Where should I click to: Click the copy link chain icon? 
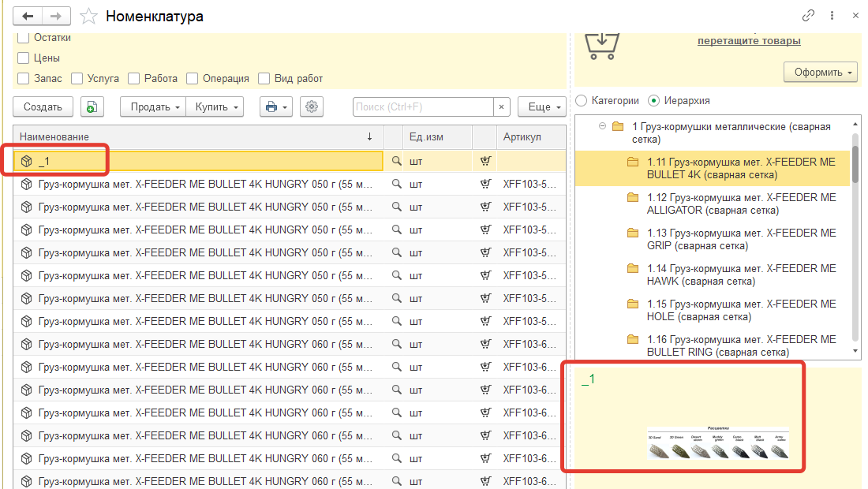pos(808,16)
